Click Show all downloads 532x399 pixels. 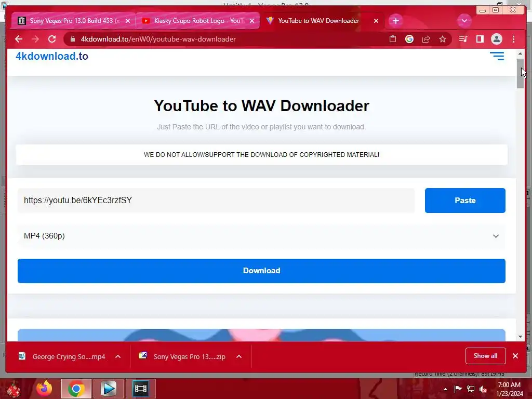[x=486, y=356]
